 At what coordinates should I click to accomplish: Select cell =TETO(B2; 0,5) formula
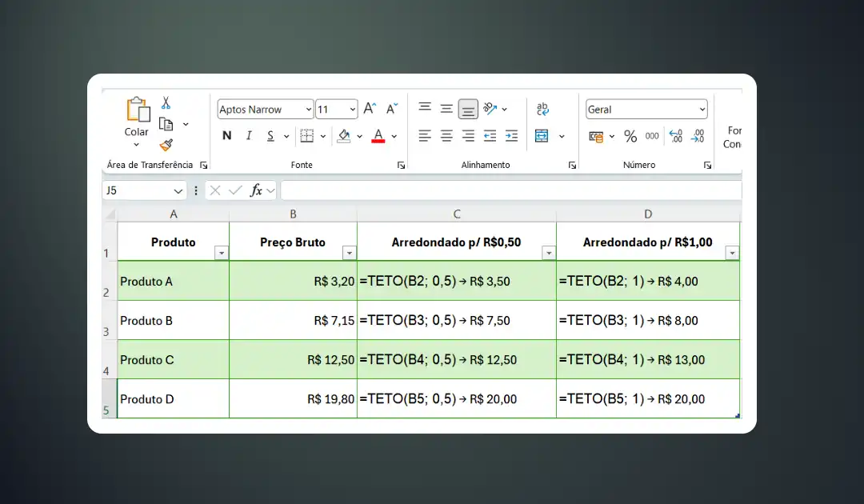[x=457, y=281]
